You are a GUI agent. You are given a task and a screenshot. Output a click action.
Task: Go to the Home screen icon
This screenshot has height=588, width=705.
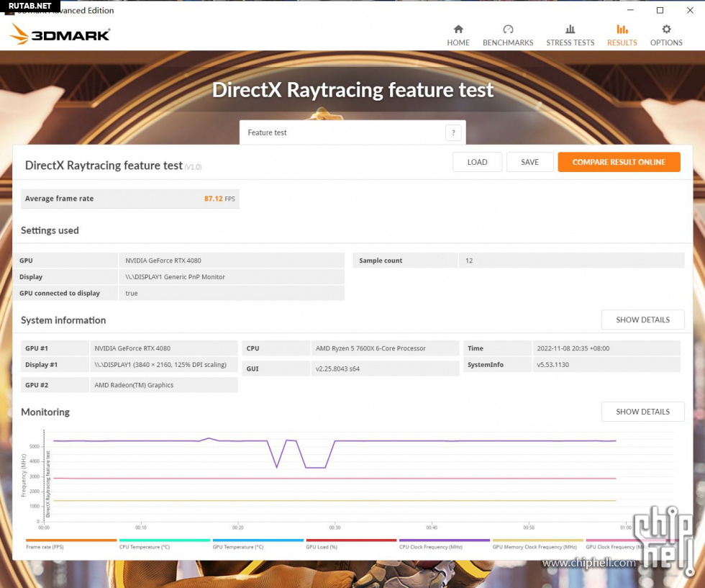pos(458,30)
